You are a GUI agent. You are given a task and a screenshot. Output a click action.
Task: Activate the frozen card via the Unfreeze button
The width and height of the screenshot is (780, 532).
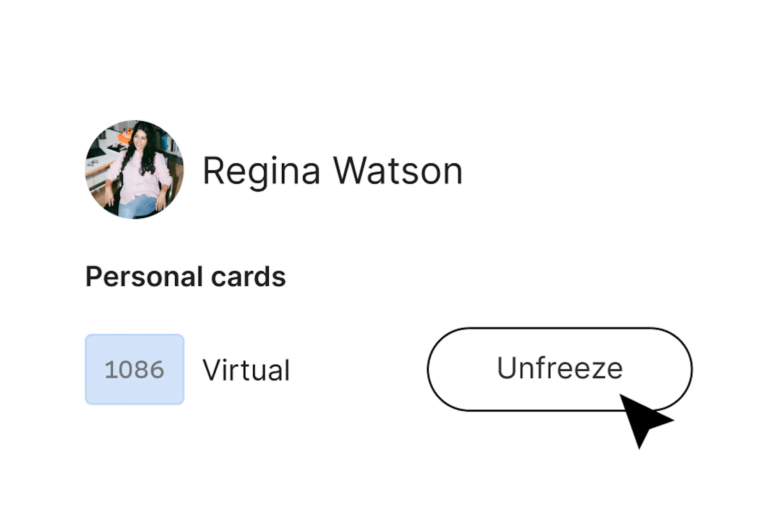(560, 369)
